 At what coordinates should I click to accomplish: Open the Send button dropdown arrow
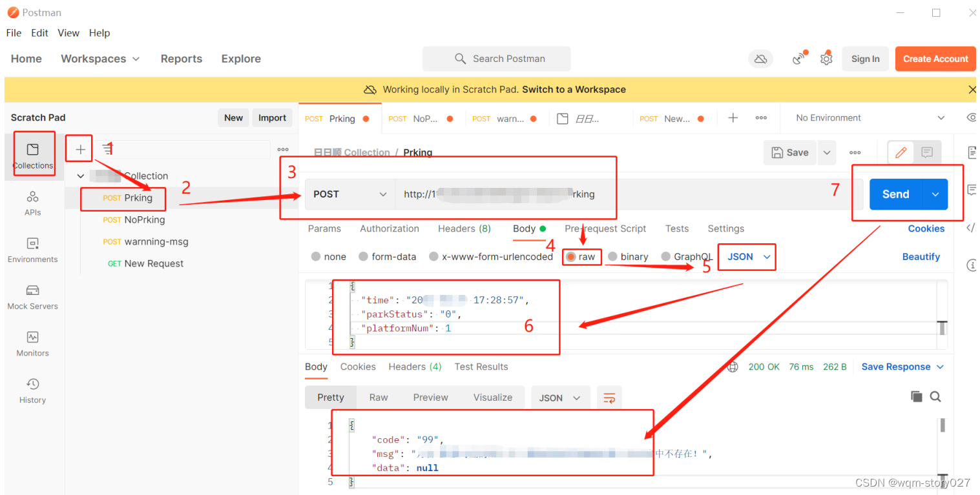coord(935,194)
